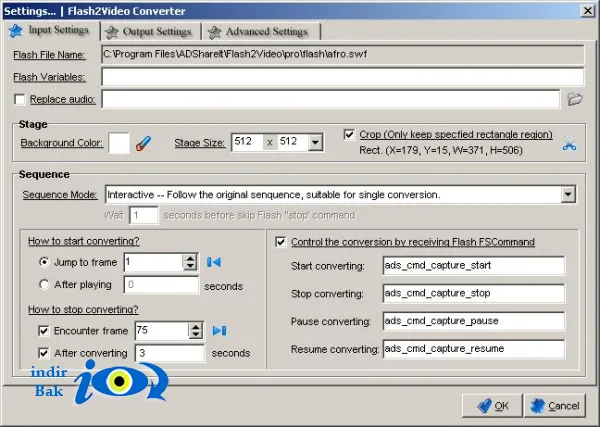Click the Background Color label

tap(62, 143)
